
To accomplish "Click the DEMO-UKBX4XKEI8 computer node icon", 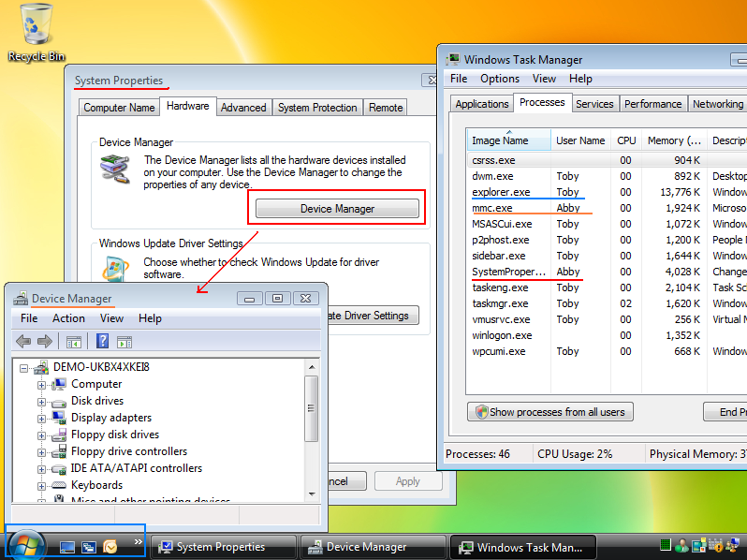I will pos(42,367).
